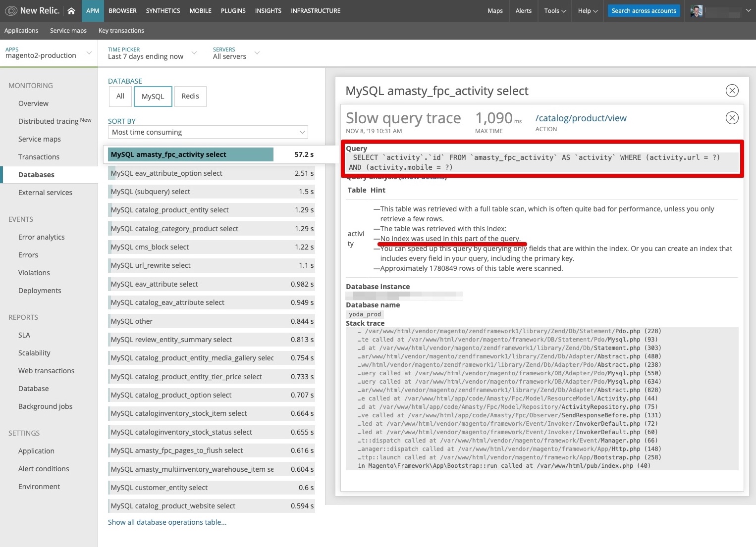Open the user avatar account menu
Viewport: 756px width, 547px height.
coord(696,11)
